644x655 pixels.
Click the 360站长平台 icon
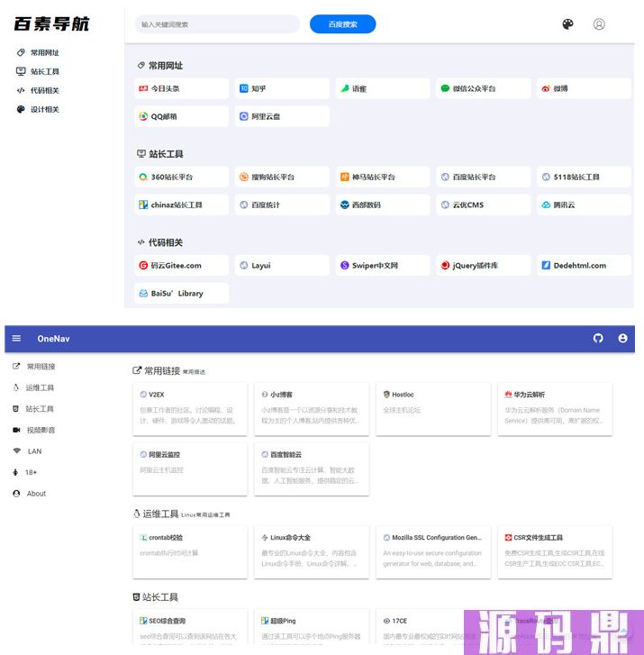(x=143, y=177)
